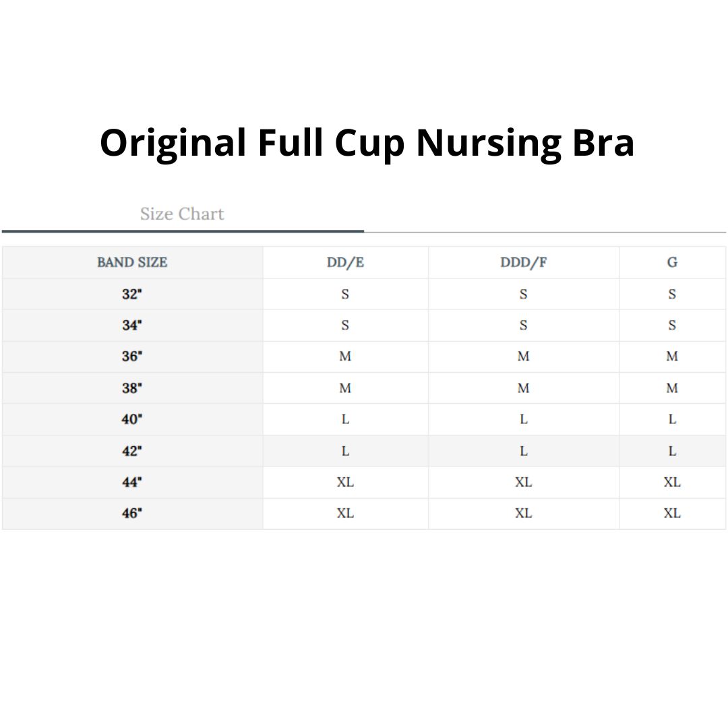
Task: Select the L cell for 42" DDD/F
Action: pos(524,451)
